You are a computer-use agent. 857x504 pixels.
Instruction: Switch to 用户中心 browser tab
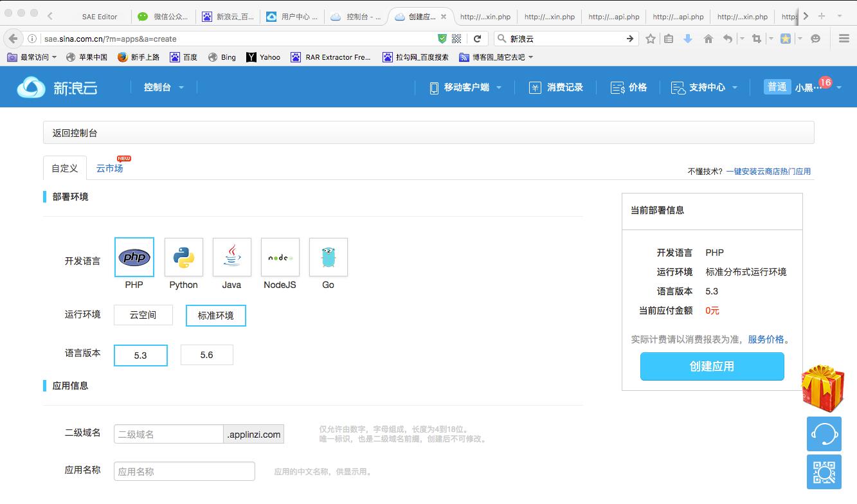[x=293, y=17]
